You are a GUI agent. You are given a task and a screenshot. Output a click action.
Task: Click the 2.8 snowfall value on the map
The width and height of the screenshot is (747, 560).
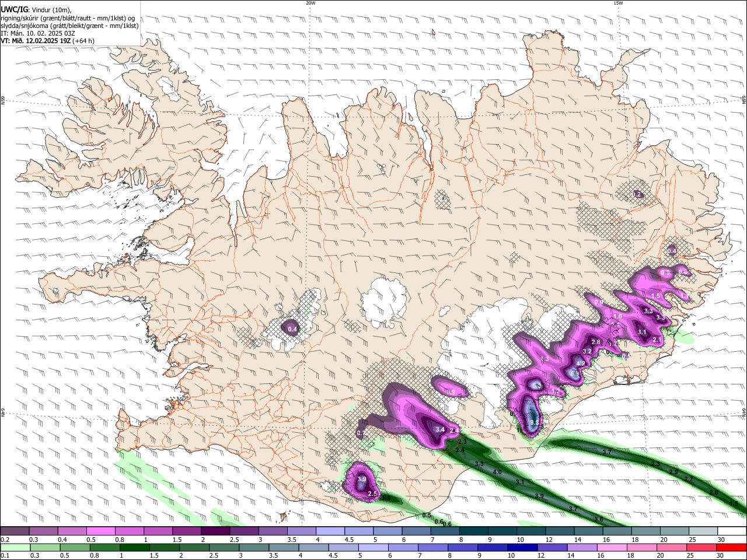(x=596, y=342)
